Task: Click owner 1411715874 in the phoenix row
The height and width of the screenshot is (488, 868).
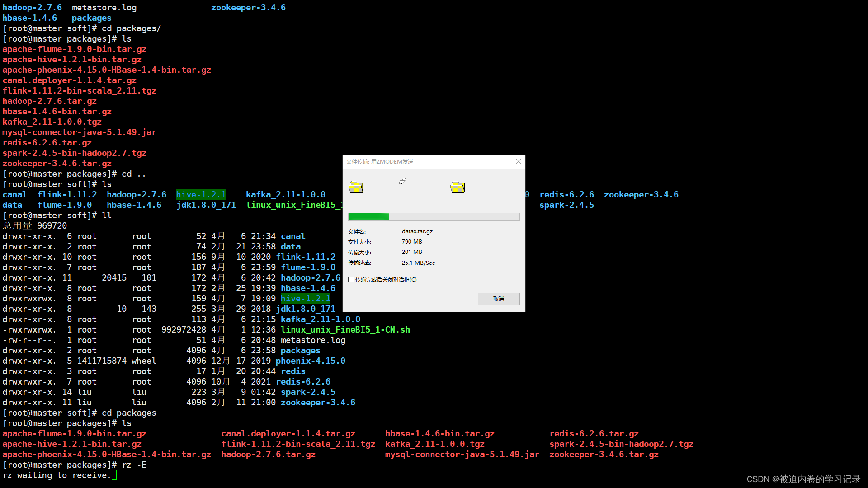Action: [102, 361]
